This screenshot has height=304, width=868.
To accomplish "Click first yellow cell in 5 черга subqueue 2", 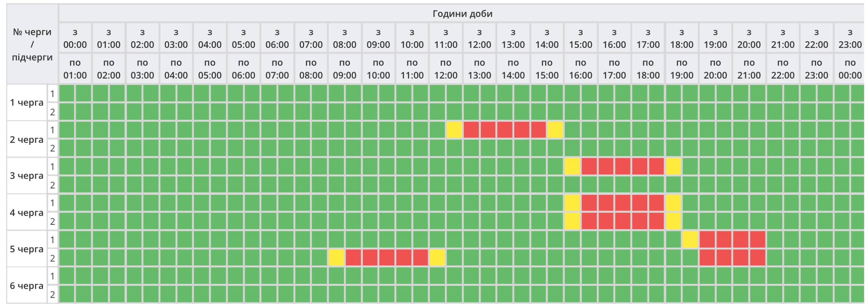I will coord(336,258).
